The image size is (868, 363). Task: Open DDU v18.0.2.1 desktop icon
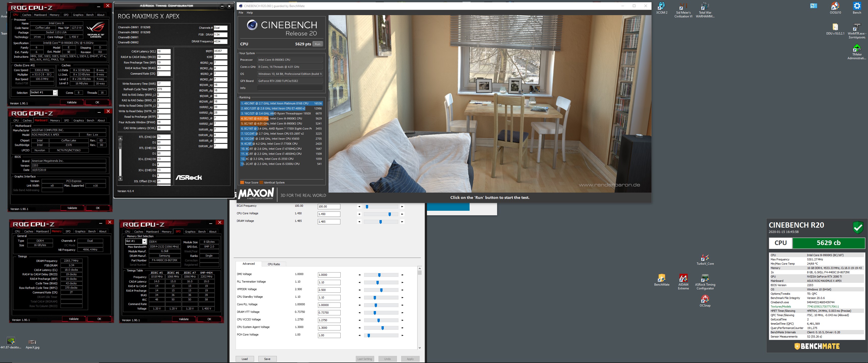[835, 29]
